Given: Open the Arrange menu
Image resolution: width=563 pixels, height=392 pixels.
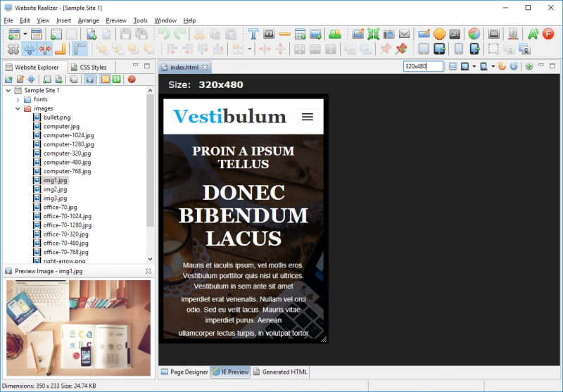Looking at the screenshot, I should pyautogui.click(x=88, y=20).
